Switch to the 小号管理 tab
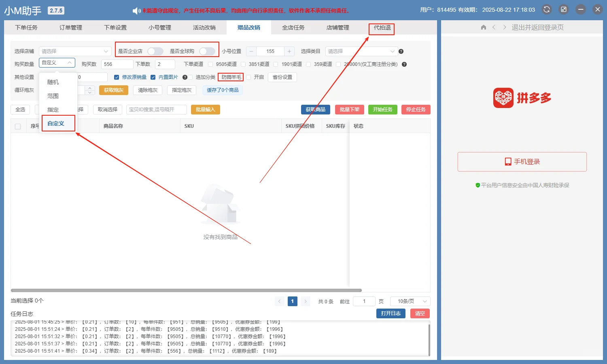The width and height of the screenshot is (607, 364). pyautogui.click(x=160, y=28)
